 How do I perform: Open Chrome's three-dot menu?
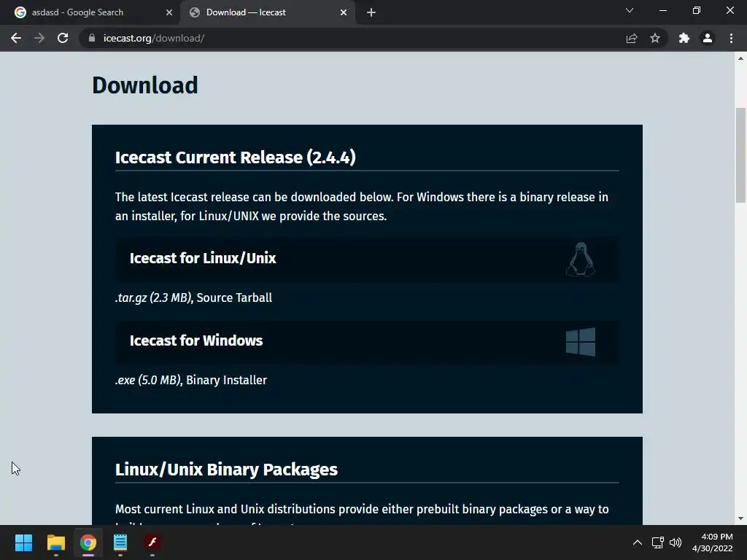[x=731, y=38]
